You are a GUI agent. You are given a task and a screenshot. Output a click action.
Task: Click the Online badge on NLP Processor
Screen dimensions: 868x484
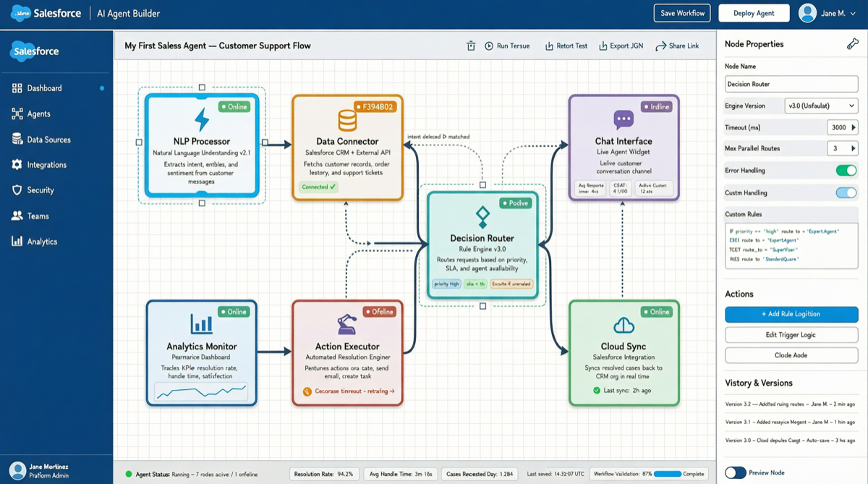coord(234,106)
